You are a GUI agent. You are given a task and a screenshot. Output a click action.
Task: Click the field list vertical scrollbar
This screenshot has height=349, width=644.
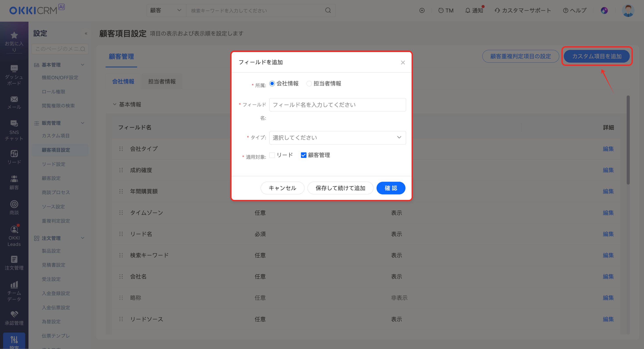[x=628, y=140]
